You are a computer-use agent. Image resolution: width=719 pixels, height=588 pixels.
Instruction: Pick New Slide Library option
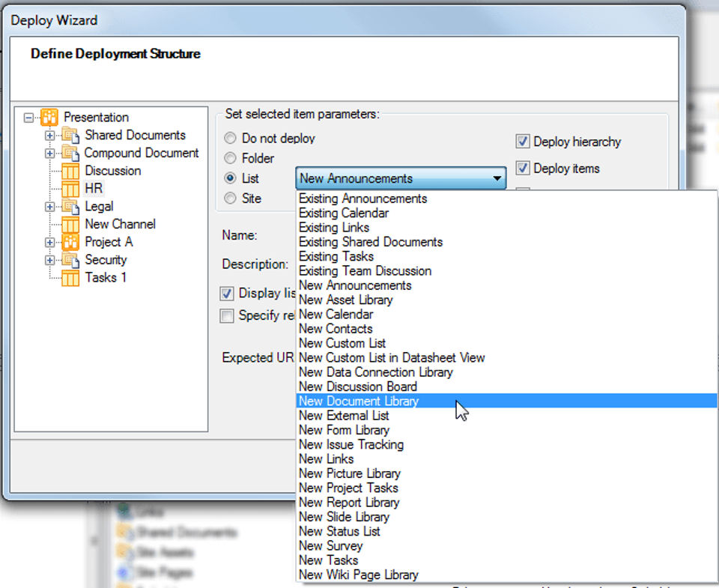(x=507, y=517)
